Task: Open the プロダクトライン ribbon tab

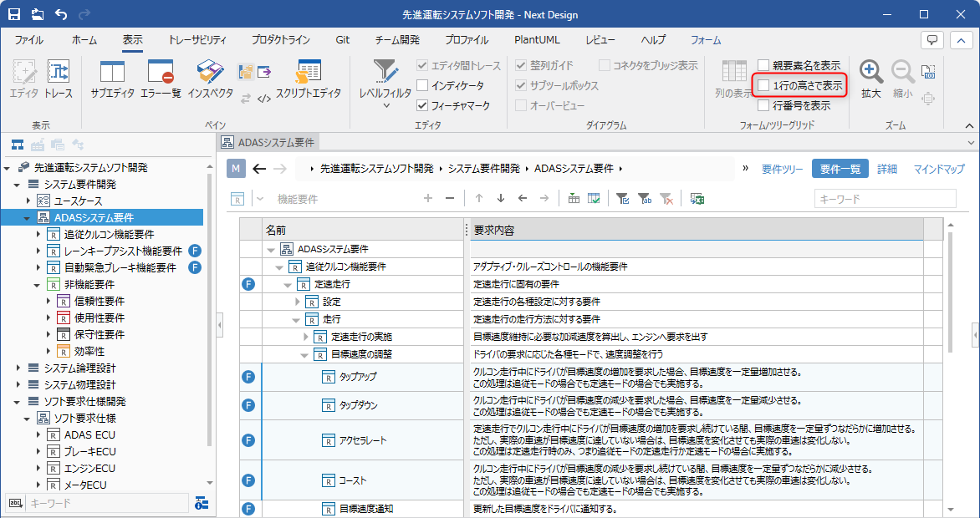Action: click(x=281, y=40)
